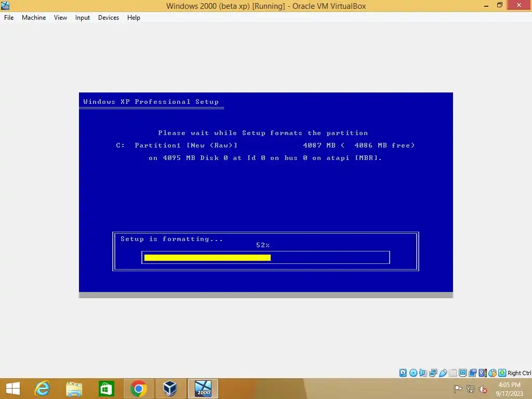Open the Windows Start button
Viewport: 532px width, 399px height.
tap(13, 389)
